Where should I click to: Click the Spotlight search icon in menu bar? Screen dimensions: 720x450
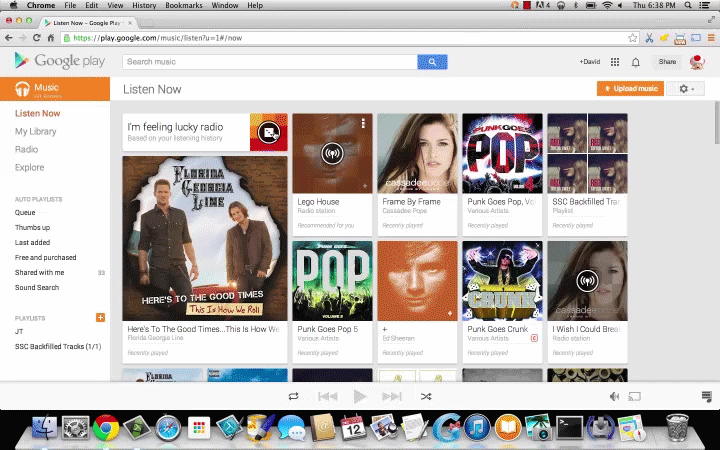pos(688,6)
